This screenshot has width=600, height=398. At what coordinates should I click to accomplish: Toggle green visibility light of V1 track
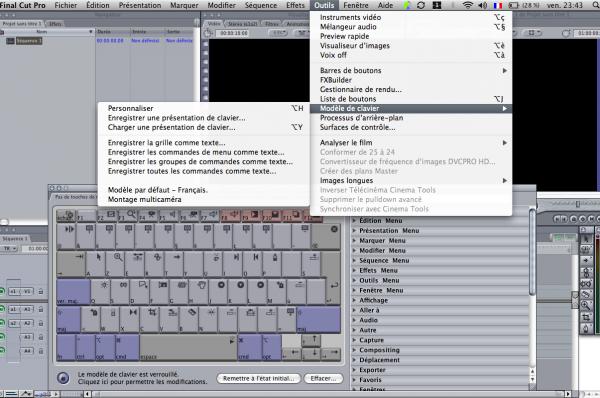(2, 292)
